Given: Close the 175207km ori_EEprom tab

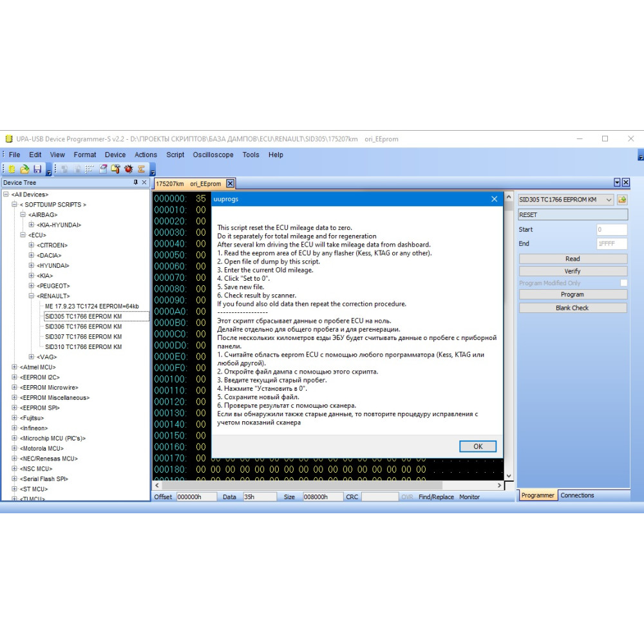Looking at the screenshot, I should 231,184.
